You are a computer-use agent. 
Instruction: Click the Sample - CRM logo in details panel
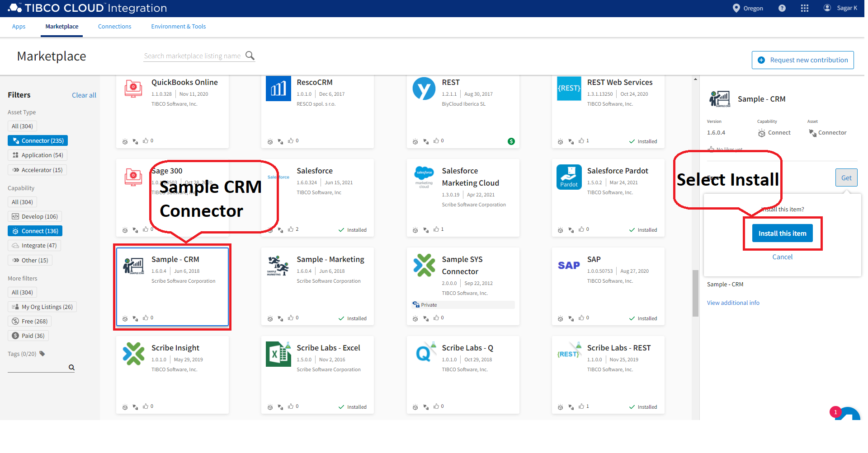[x=720, y=99]
